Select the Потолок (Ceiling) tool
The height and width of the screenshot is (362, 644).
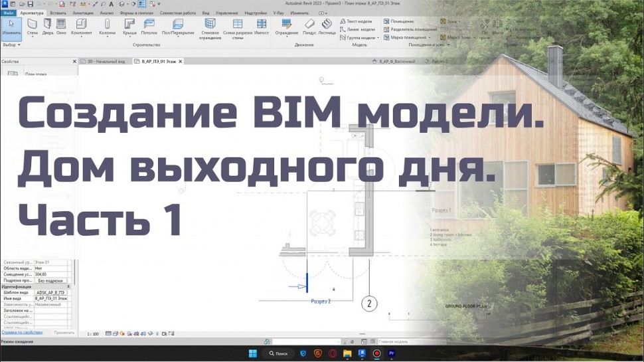(149, 27)
